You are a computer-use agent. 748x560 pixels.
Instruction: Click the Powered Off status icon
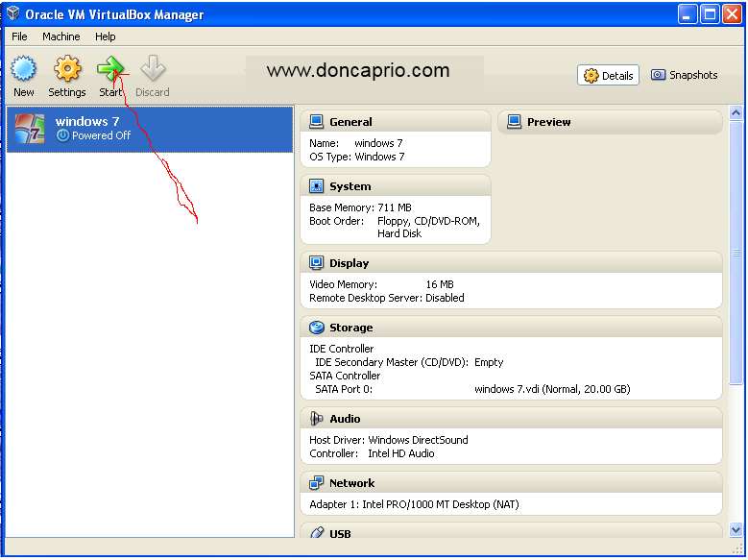[62, 135]
